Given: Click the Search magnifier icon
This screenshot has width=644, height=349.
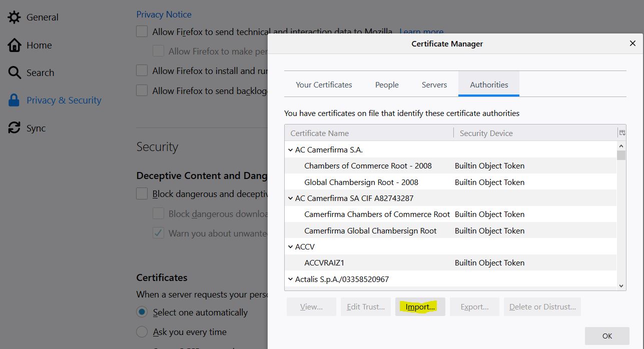Looking at the screenshot, I should tap(14, 72).
